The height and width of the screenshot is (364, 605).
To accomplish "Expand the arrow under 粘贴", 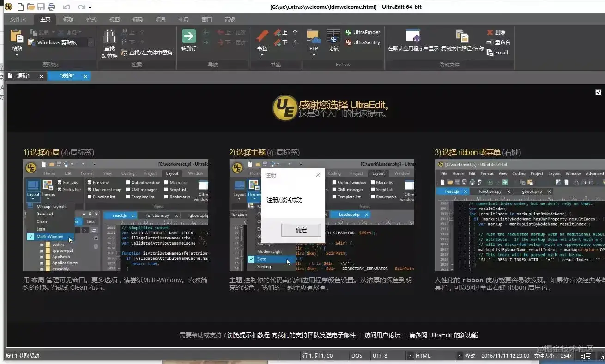I will [17, 55].
